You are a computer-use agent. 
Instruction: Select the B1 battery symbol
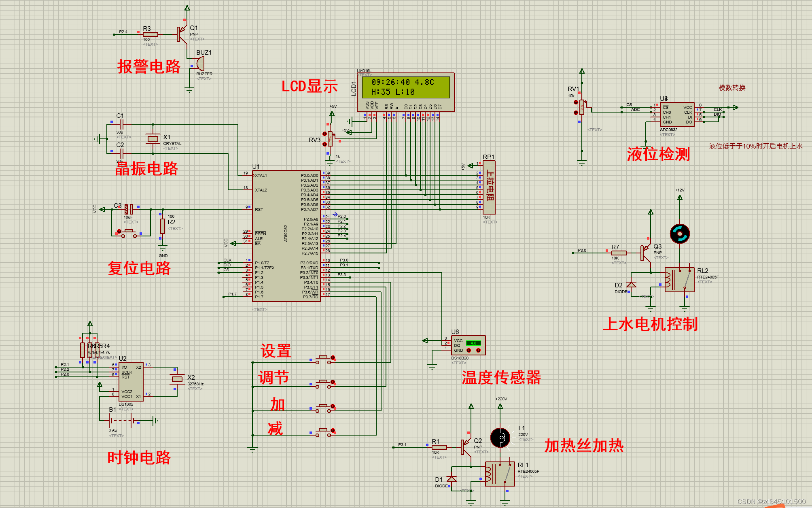[x=121, y=421]
